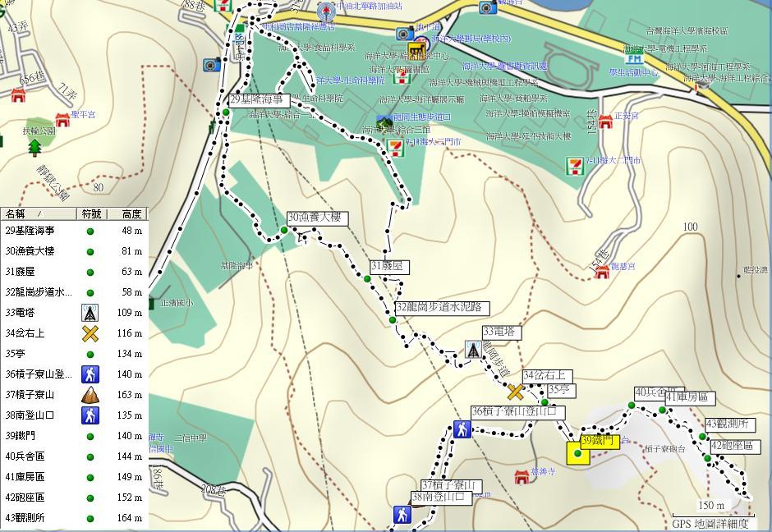The image size is (772, 532).
Task: Click the camera icon beside 地下道 label
Action: coord(405,34)
